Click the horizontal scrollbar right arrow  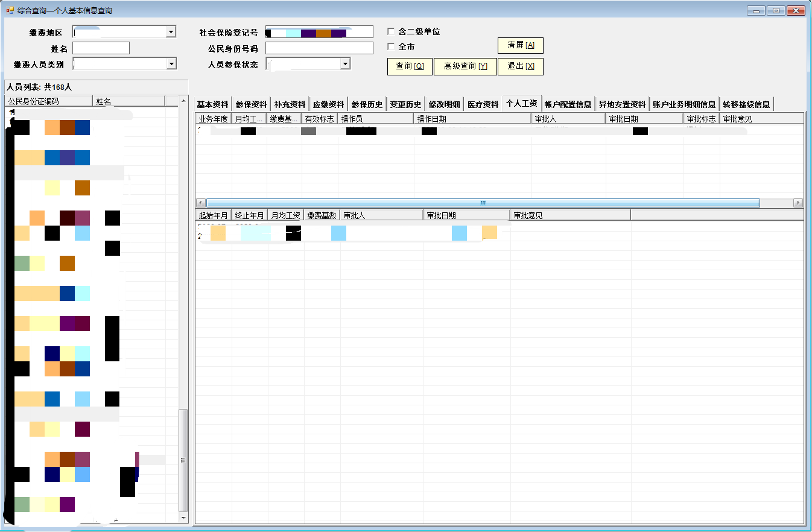798,203
